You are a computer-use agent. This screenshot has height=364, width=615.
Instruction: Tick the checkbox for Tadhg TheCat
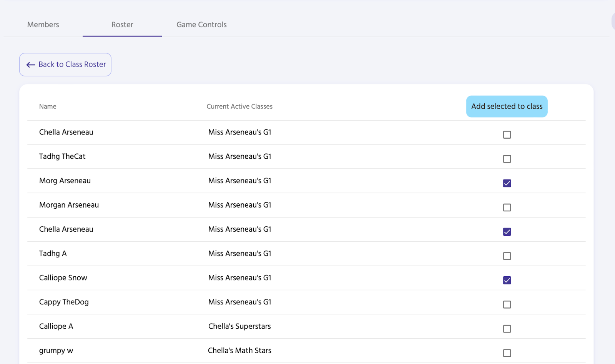(507, 159)
